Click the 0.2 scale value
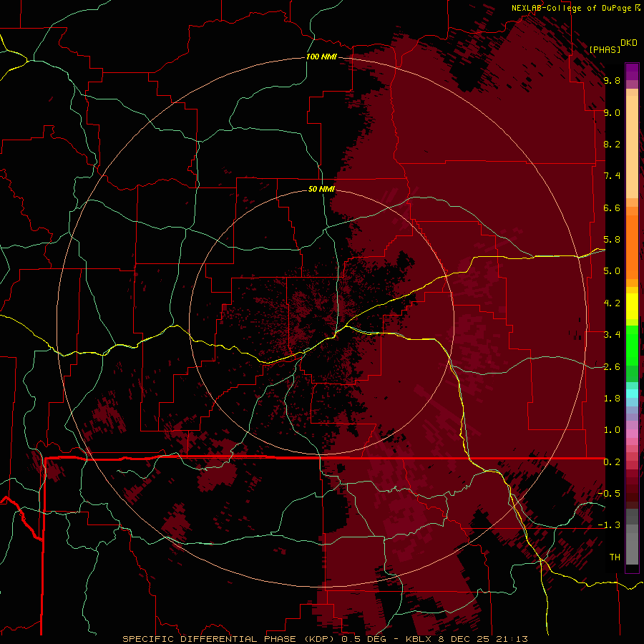The height and width of the screenshot is (644, 644). click(x=612, y=462)
